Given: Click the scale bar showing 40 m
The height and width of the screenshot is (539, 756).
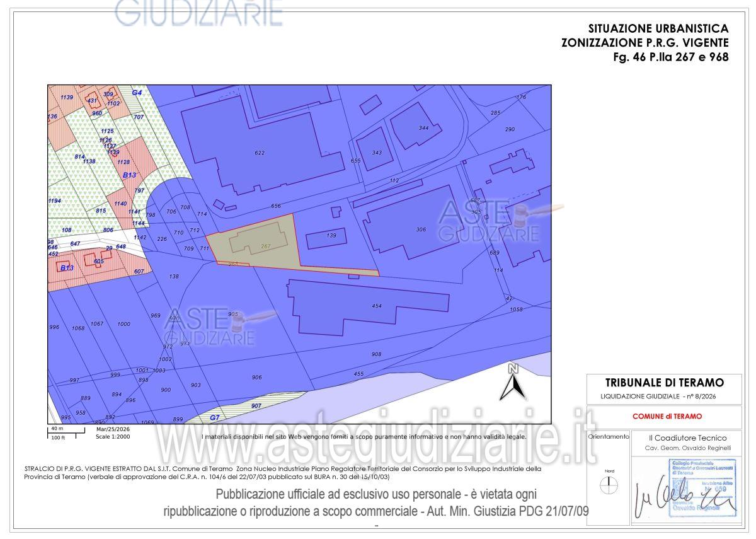Looking at the screenshot, I should click(x=65, y=431).
